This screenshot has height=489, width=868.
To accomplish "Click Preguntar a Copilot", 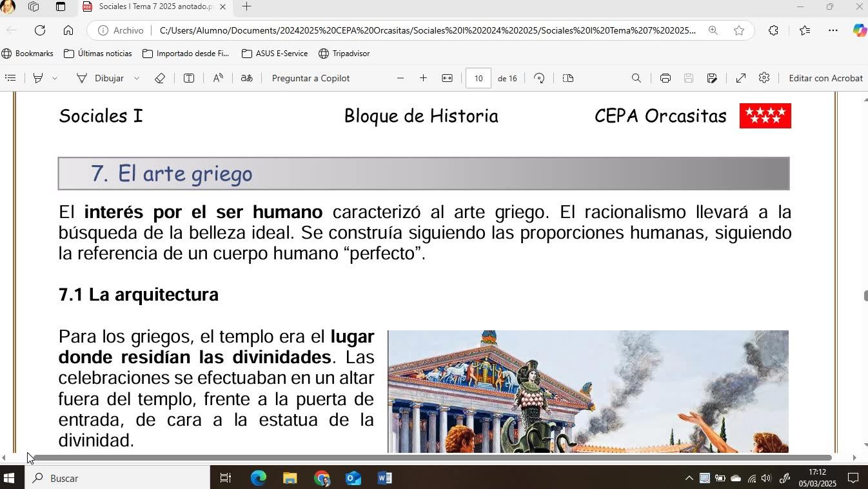I will 311,78.
